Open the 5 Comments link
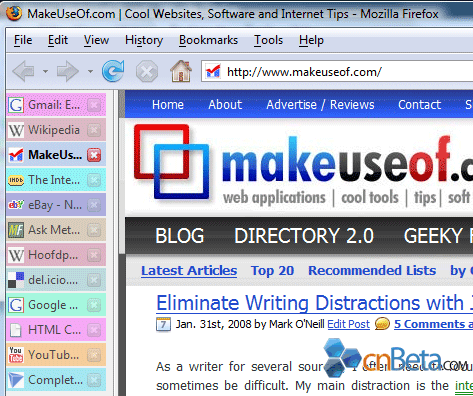This screenshot has height=396, width=473. 433,324
